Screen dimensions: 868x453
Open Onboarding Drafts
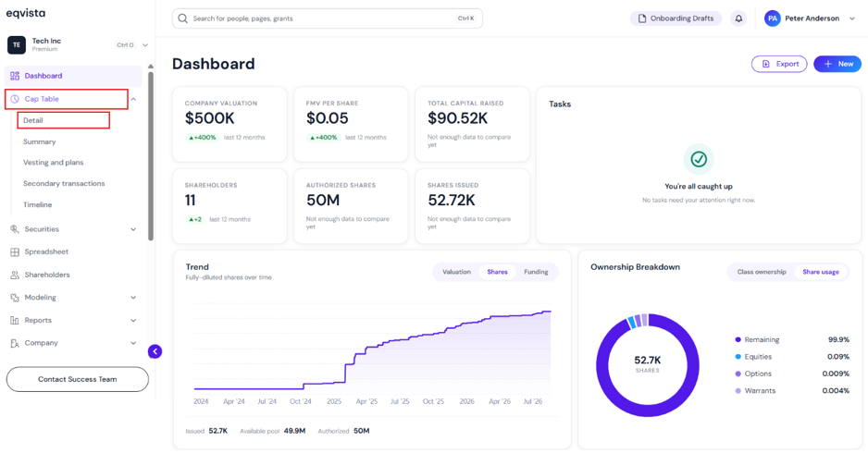(676, 18)
